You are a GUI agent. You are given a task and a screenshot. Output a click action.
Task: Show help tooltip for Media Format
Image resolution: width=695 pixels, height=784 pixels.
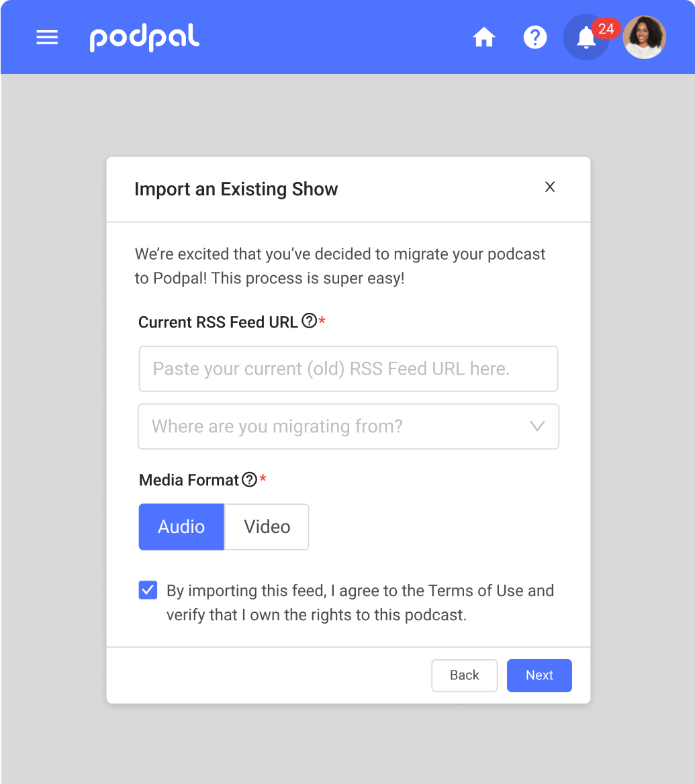pos(249,479)
